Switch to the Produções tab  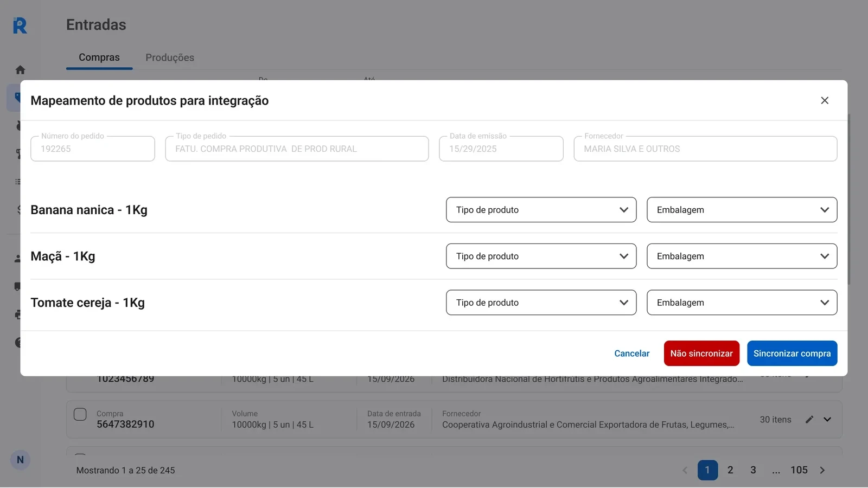(169, 57)
